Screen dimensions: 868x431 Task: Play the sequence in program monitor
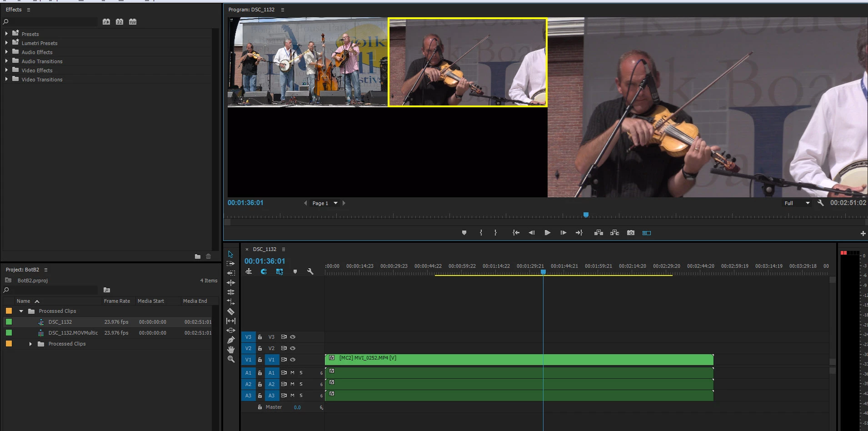548,233
